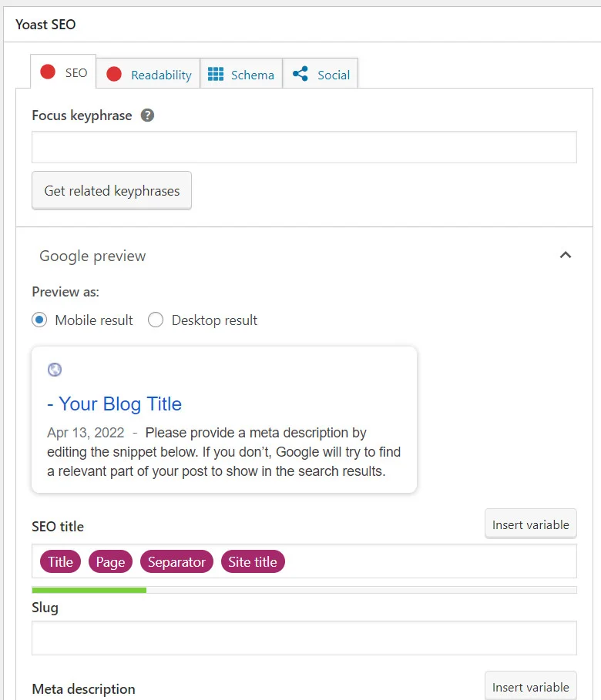601x700 pixels.
Task: Select the Separator variable pill
Action: (x=176, y=561)
